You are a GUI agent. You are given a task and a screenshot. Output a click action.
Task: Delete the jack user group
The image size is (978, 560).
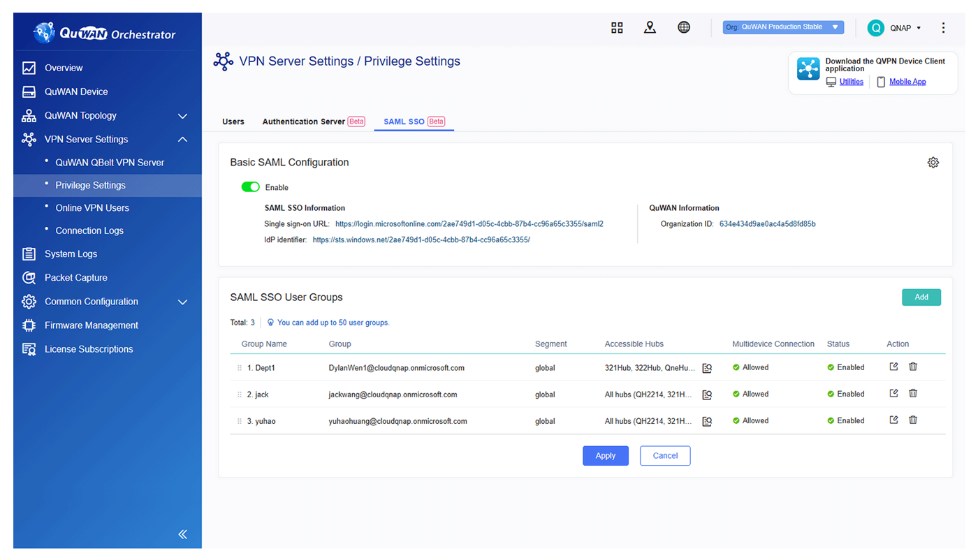(913, 393)
